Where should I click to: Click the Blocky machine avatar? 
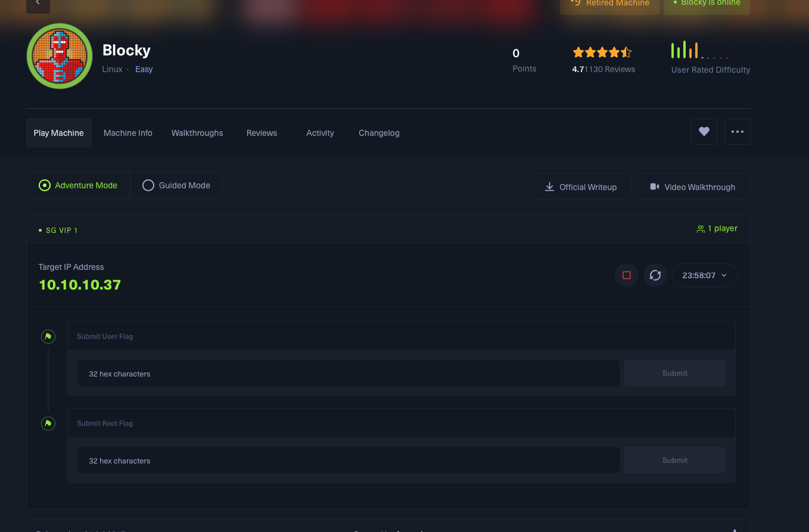pyautogui.click(x=60, y=56)
